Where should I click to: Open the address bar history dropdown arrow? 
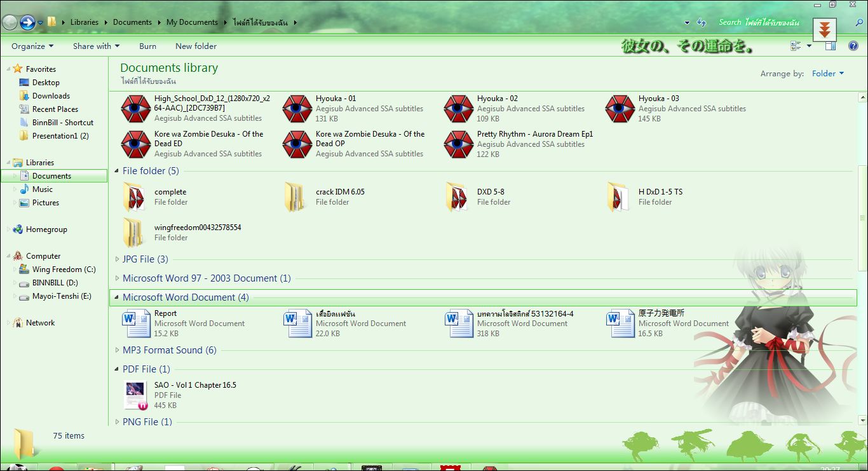point(687,23)
